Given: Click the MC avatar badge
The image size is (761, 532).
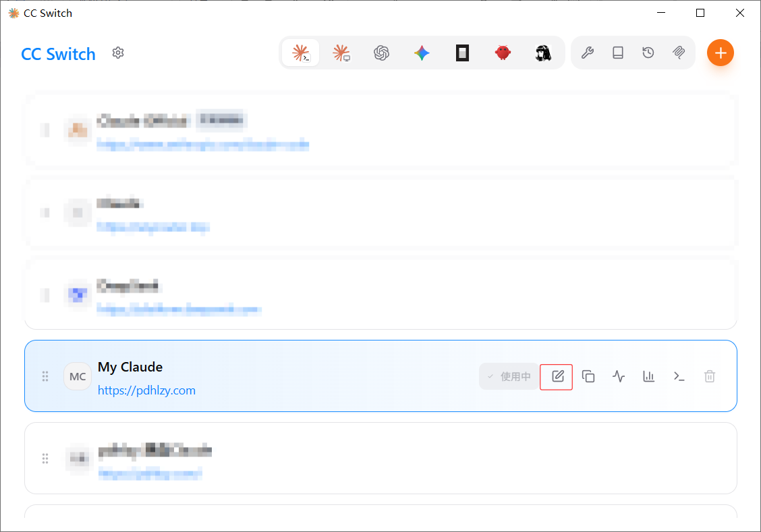Looking at the screenshot, I should 78,376.
